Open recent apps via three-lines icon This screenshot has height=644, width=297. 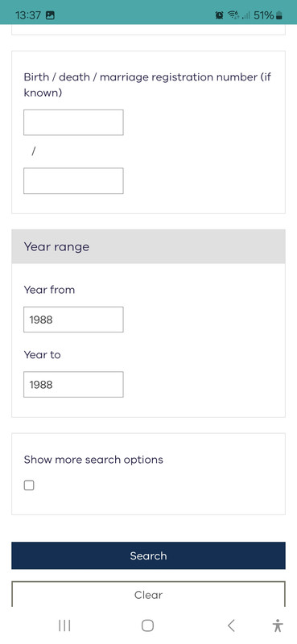[64, 625]
